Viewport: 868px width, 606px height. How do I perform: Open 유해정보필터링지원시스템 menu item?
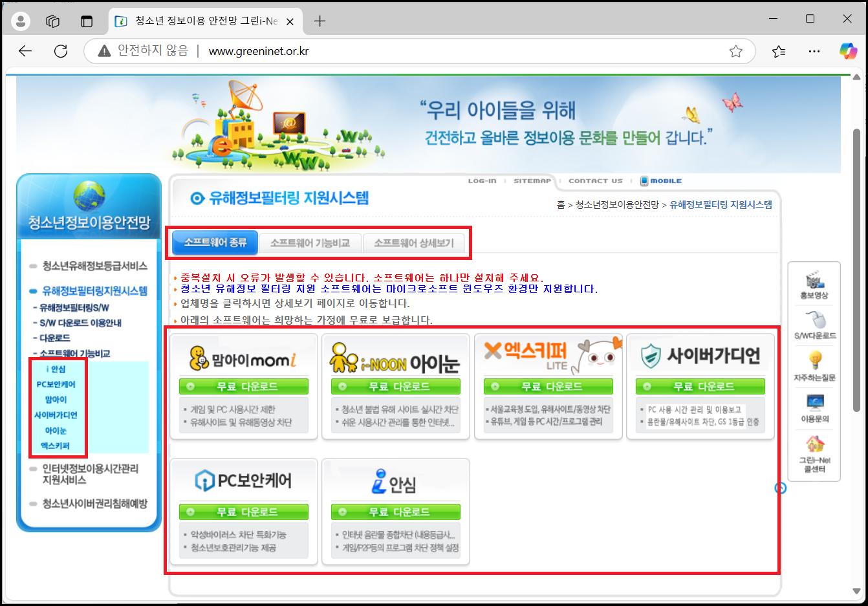click(94, 291)
